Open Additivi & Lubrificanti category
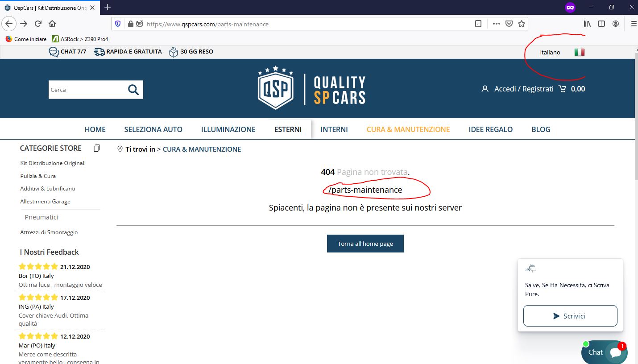 (x=48, y=188)
